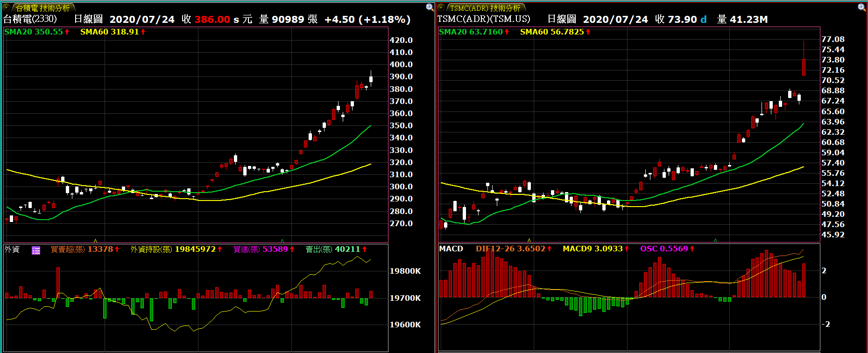Screen dimensions: 868x353
Task: Click the date 2020/07/24 in 台積電 panel
Action: tap(142, 20)
